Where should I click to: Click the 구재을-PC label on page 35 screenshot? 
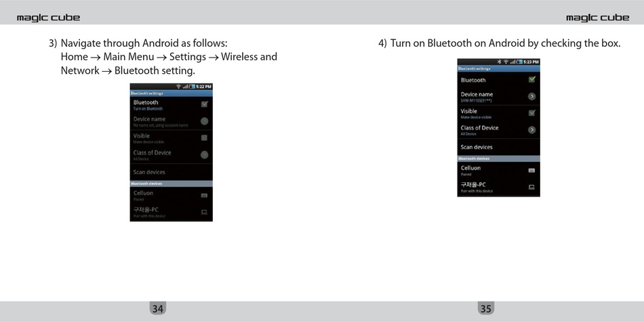coord(473,184)
